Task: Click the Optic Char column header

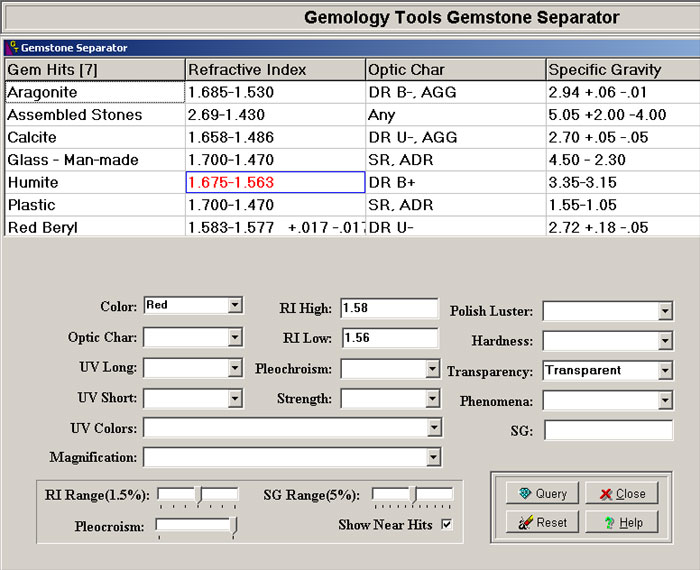Action: click(x=456, y=70)
